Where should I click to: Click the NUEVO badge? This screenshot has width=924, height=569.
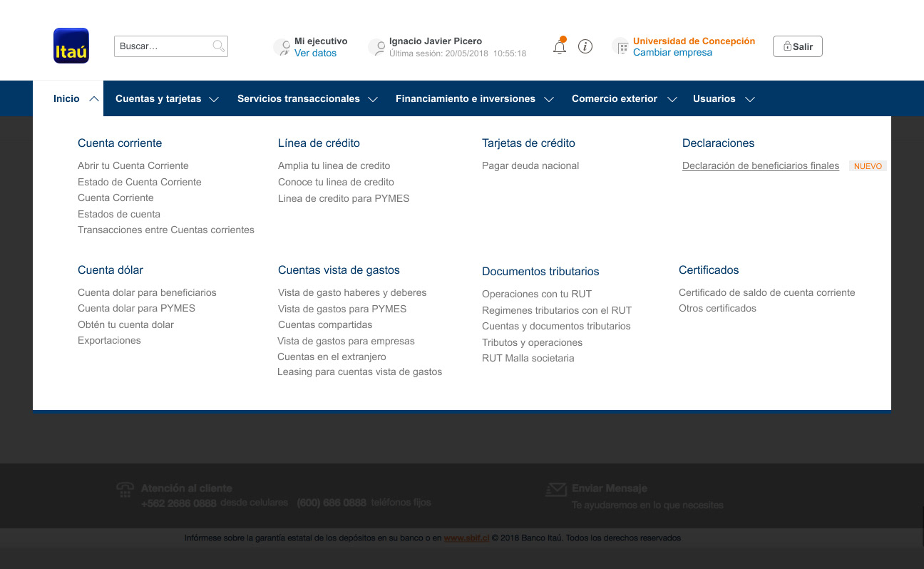click(x=868, y=166)
